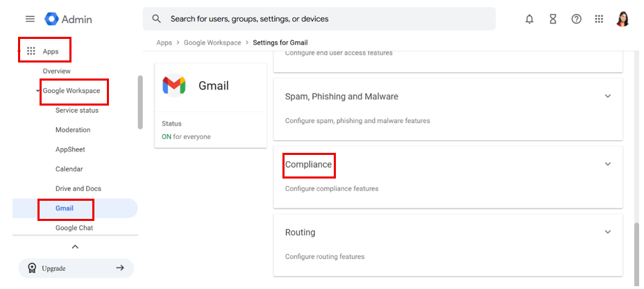Click Configure spam, phishing and malware text

357,121
